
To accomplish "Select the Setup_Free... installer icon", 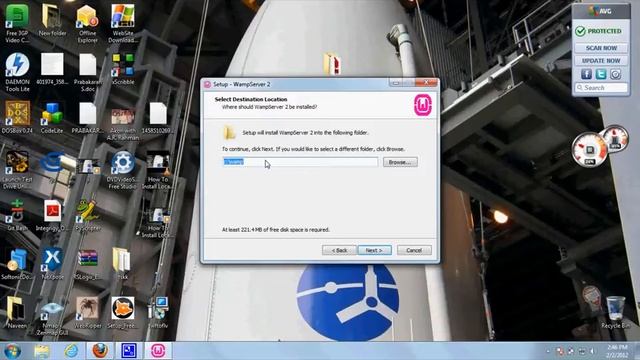I will [123, 313].
